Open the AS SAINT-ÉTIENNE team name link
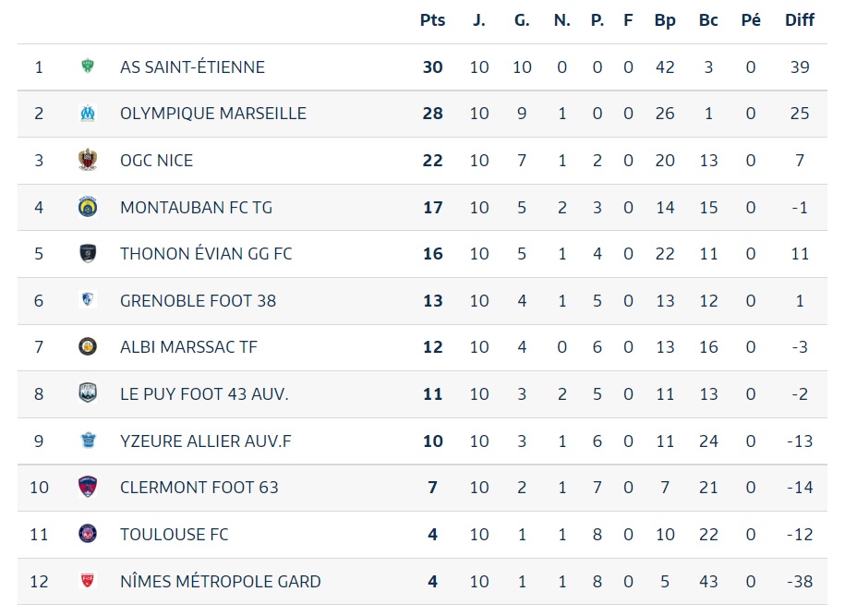845x616 pixels. click(x=192, y=66)
